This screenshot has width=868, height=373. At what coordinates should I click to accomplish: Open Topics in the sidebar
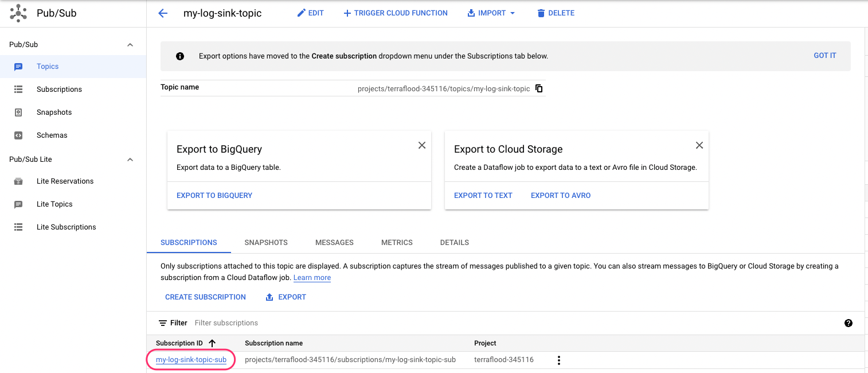coord(48,67)
